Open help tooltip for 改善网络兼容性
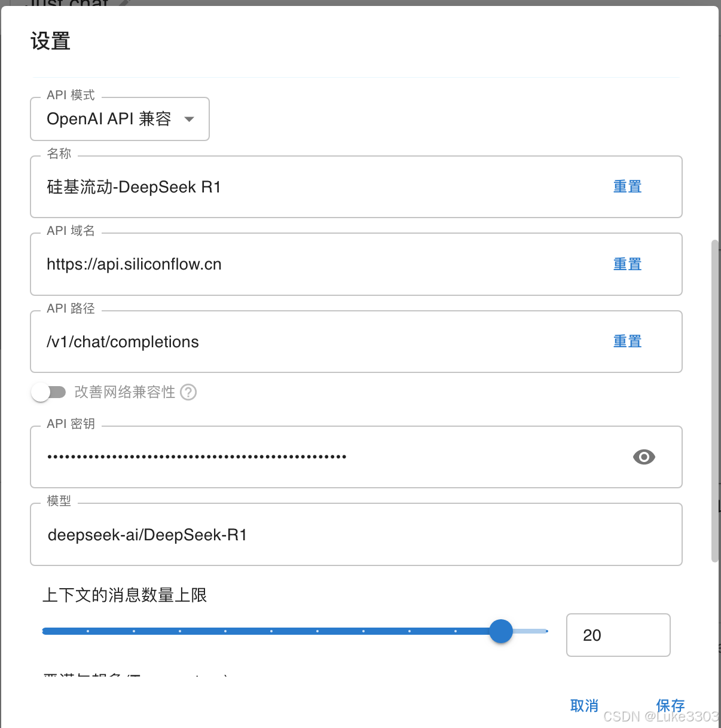 (x=188, y=392)
